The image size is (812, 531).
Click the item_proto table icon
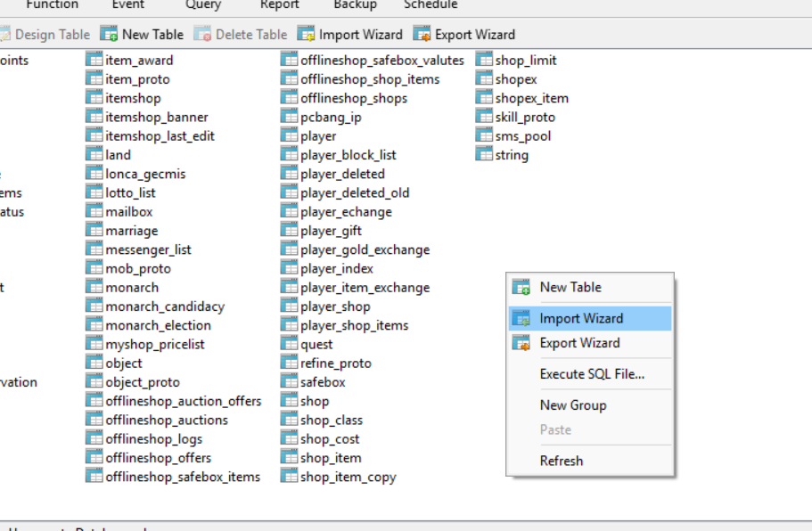click(x=94, y=79)
